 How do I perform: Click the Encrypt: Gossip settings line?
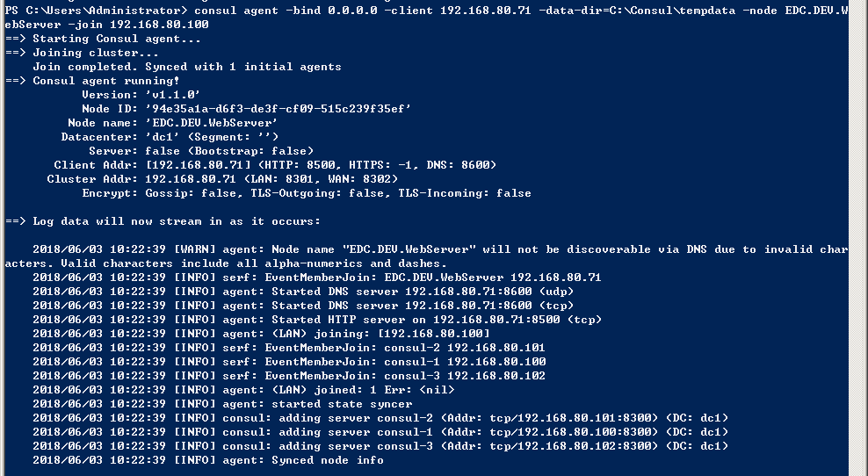(x=306, y=193)
